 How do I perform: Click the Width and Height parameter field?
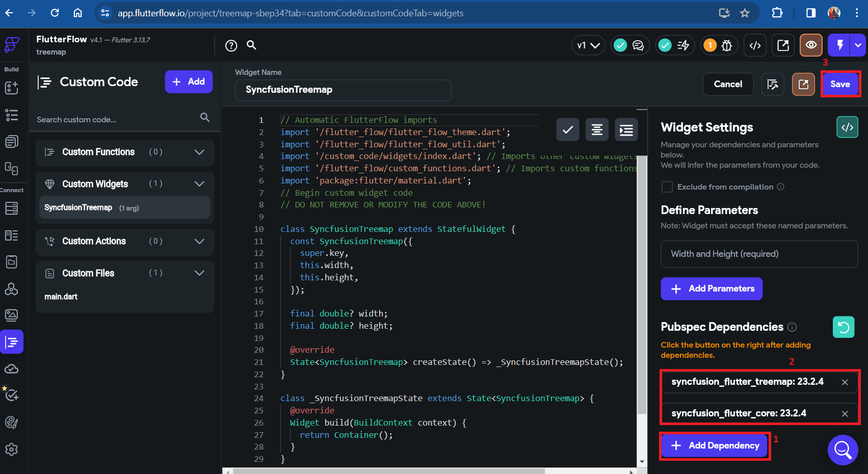click(759, 254)
